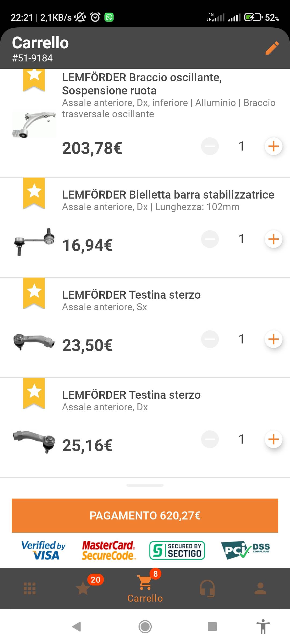The height and width of the screenshot is (644, 290).
Task: Increase quantity of the 23,50€ Testina sterzo
Action: tap(273, 339)
